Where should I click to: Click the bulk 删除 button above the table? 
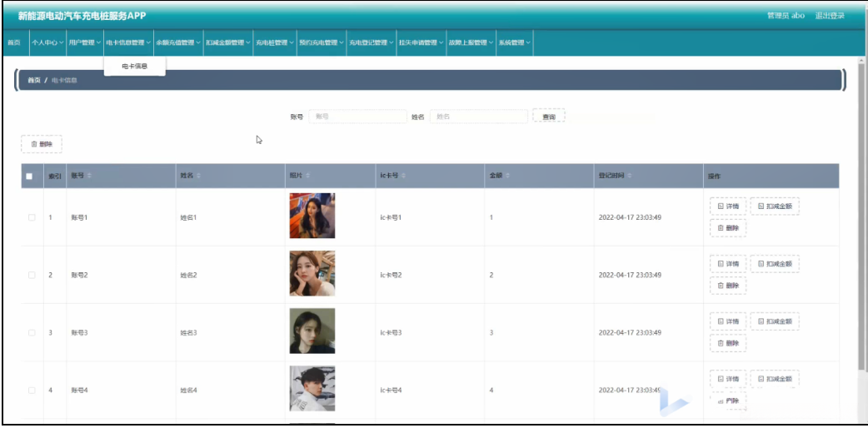[x=42, y=144]
